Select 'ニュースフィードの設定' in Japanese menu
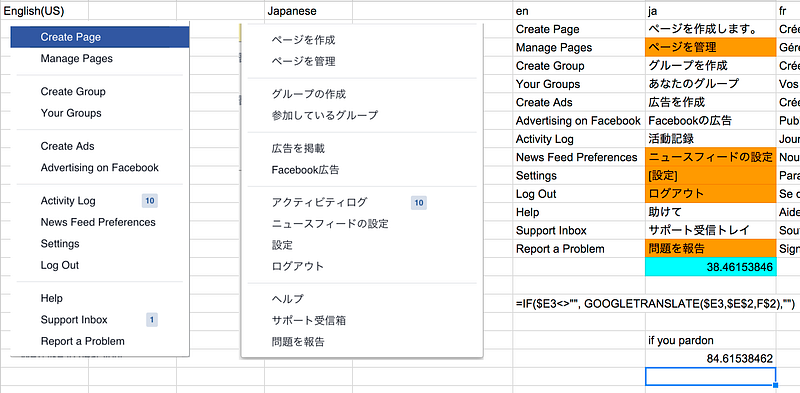The image size is (800, 393). (330, 224)
